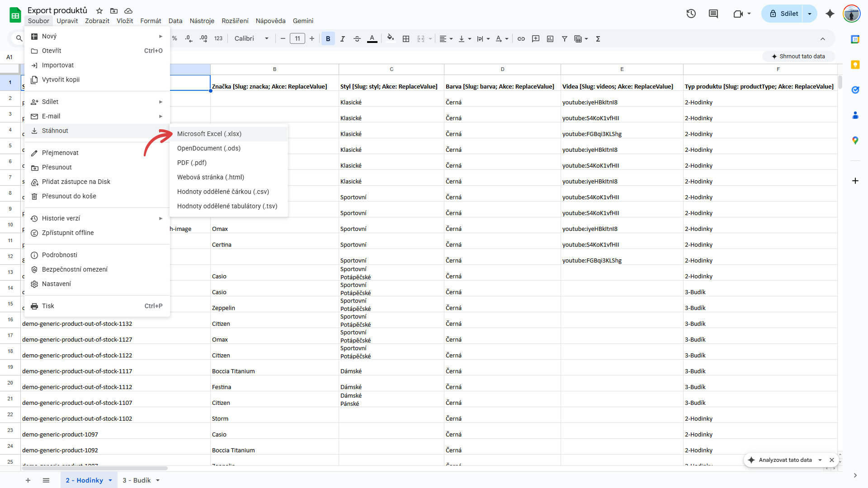Click the create filter icon
Image resolution: width=868 pixels, height=488 pixels.
tap(564, 39)
